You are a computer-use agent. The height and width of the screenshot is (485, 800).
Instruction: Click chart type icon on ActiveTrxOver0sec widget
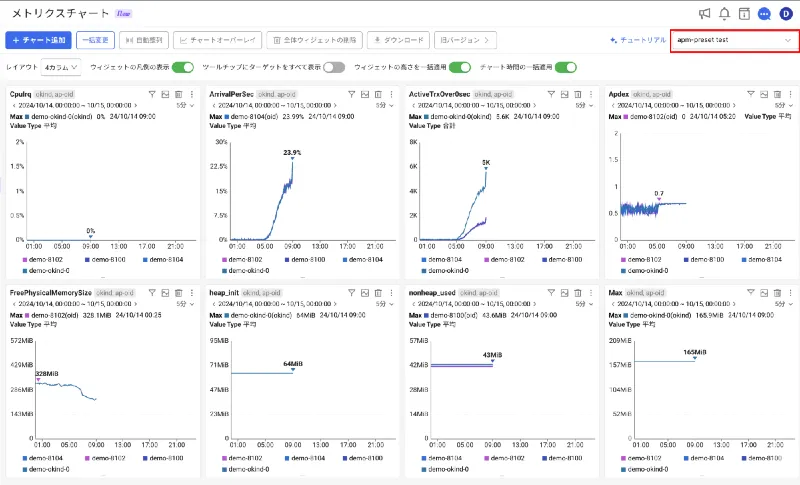click(x=564, y=94)
